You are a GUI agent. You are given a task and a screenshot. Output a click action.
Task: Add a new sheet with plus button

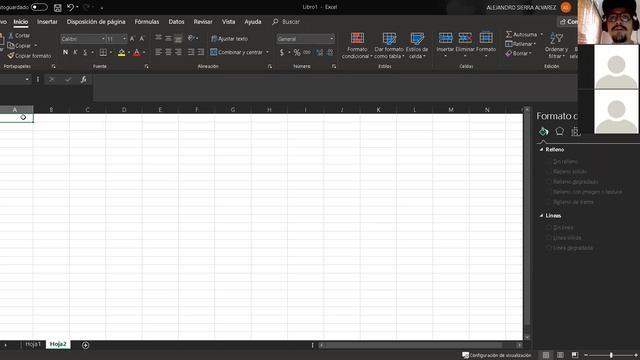[x=85, y=345]
